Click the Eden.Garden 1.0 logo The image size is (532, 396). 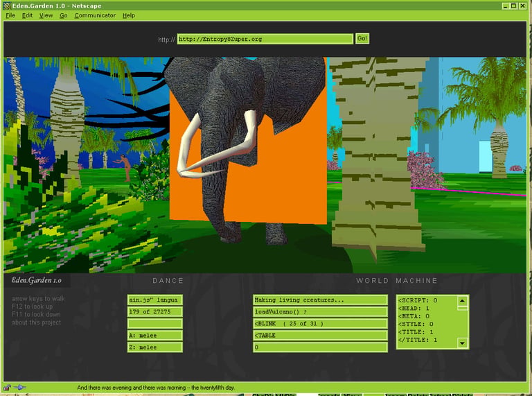click(37, 280)
